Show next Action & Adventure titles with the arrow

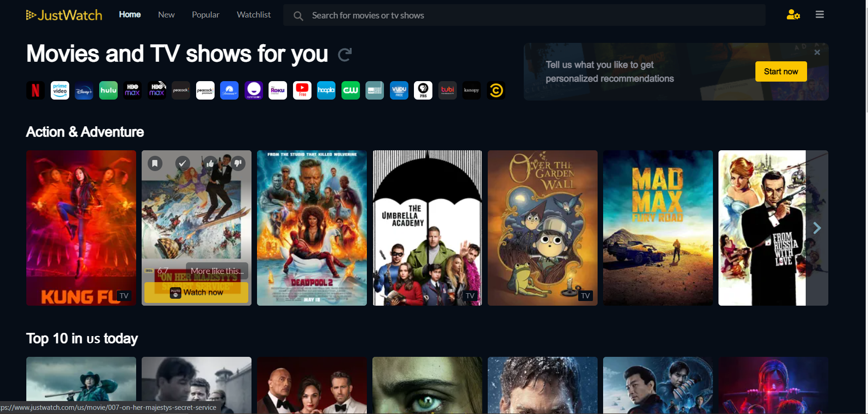click(x=817, y=228)
